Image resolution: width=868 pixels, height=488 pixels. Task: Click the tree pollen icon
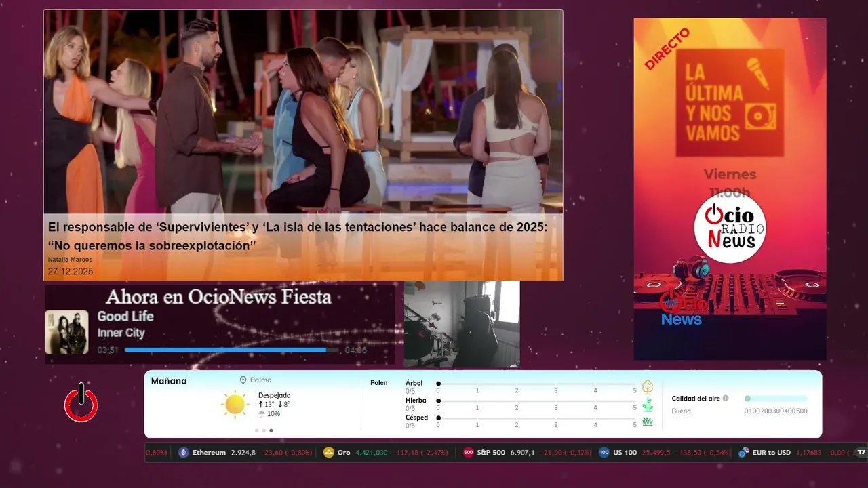click(648, 387)
